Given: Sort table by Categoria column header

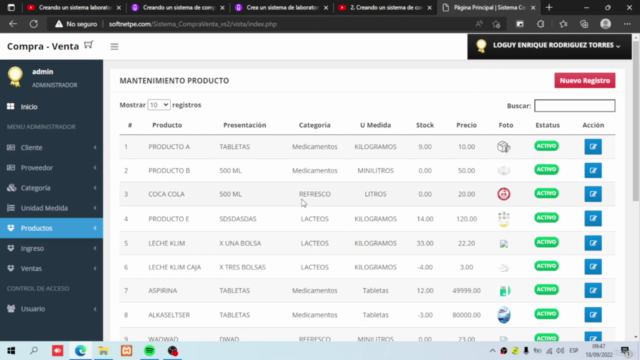Looking at the screenshot, I should tap(314, 125).
